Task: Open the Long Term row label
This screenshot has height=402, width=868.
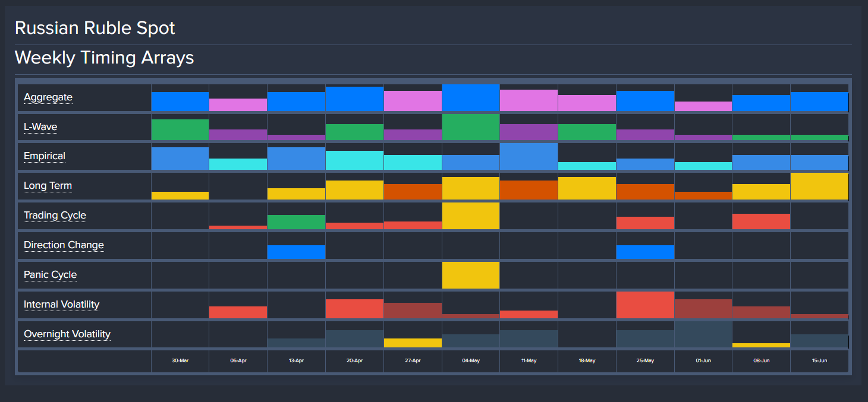Action: coord(48,186)
